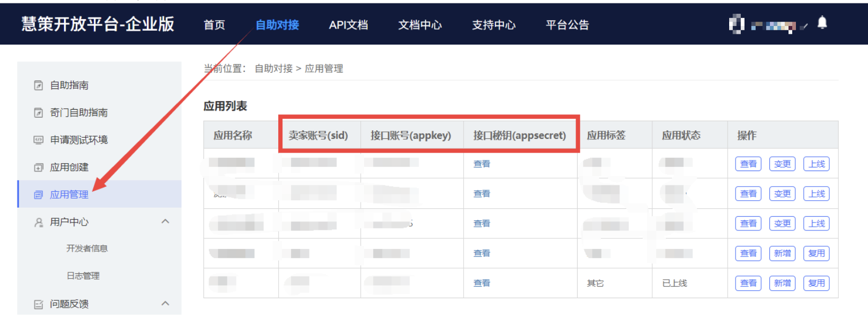This screenshot has width=868, height=321.
Task: Click the 慧策开放平台-企业版 site title
Action: [98, 24]
